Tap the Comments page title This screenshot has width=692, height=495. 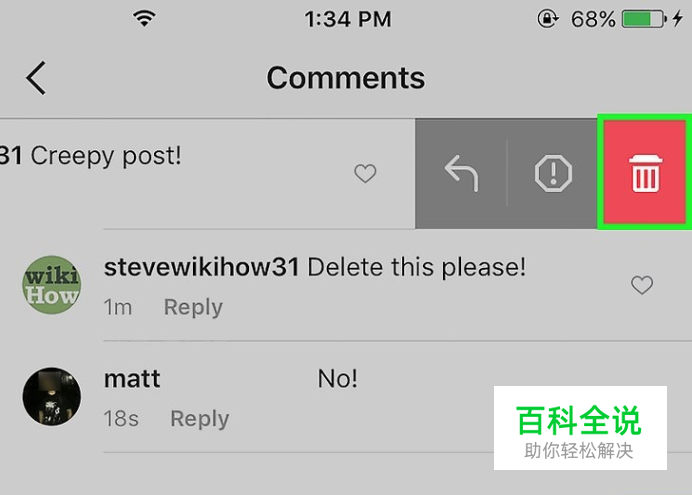(346, 78)
